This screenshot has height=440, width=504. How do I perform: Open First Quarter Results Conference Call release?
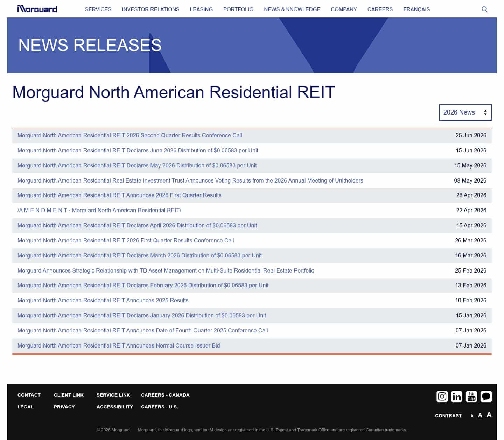tap(126, 240)
